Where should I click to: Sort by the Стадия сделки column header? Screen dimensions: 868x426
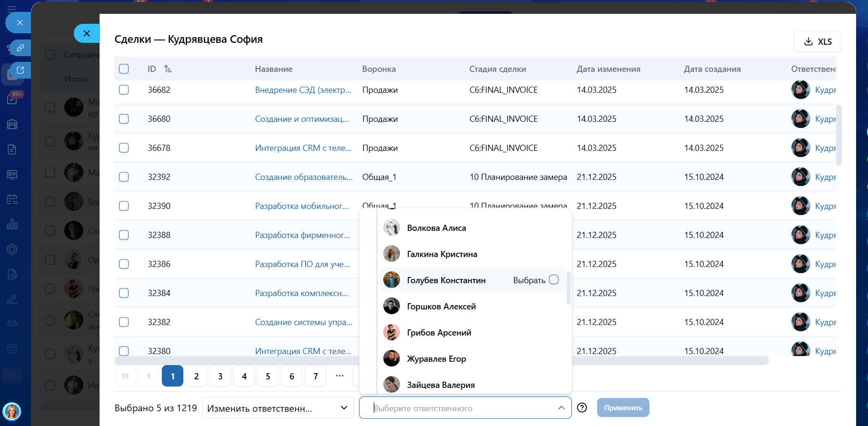click(x=498, y=69)
